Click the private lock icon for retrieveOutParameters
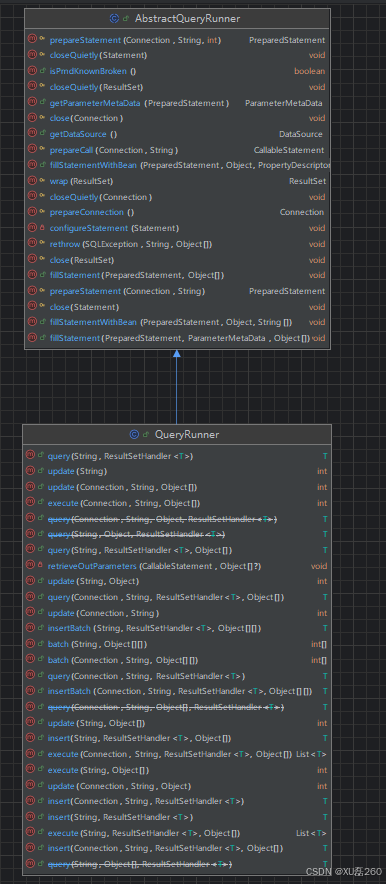The height and width of the screenshot is (884, 386). [x=41, y=565]
